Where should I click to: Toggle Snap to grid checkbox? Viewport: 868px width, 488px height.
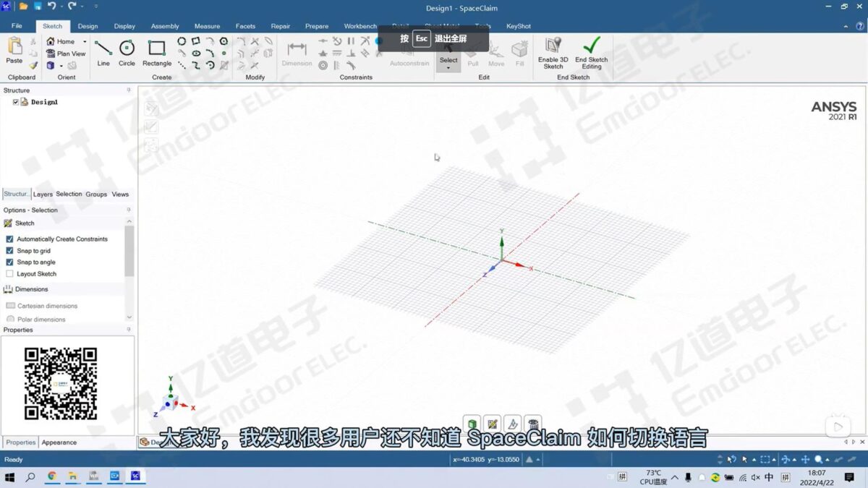click(x=9, y=251)
